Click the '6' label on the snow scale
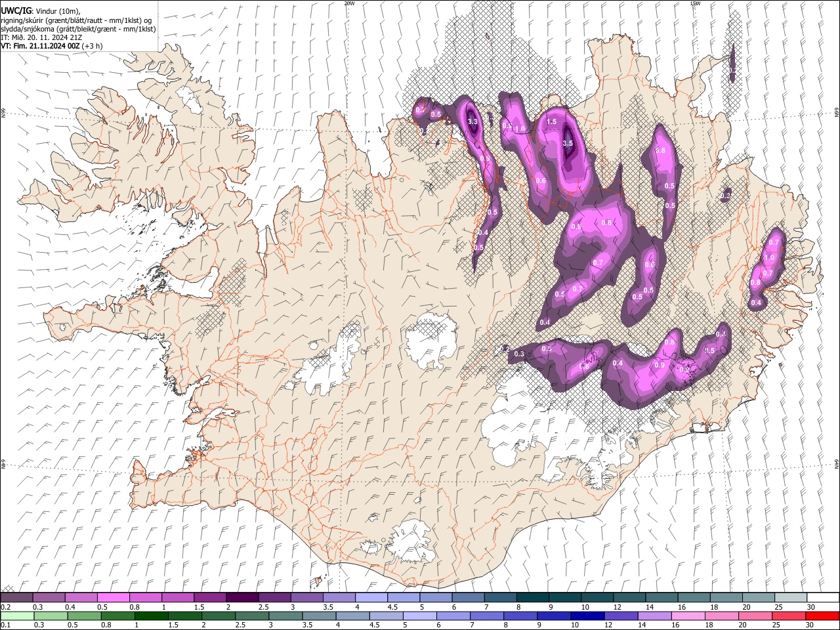The image size is (840, 630). click(453, 607)
